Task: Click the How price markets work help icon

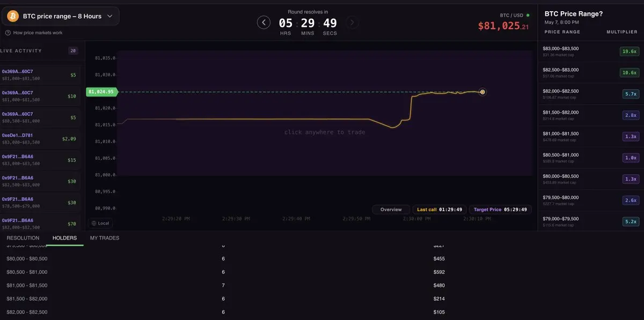Action: tap(8, 33)
